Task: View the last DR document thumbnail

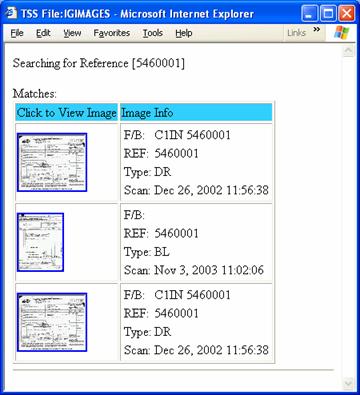Action: tap(52, 322)
